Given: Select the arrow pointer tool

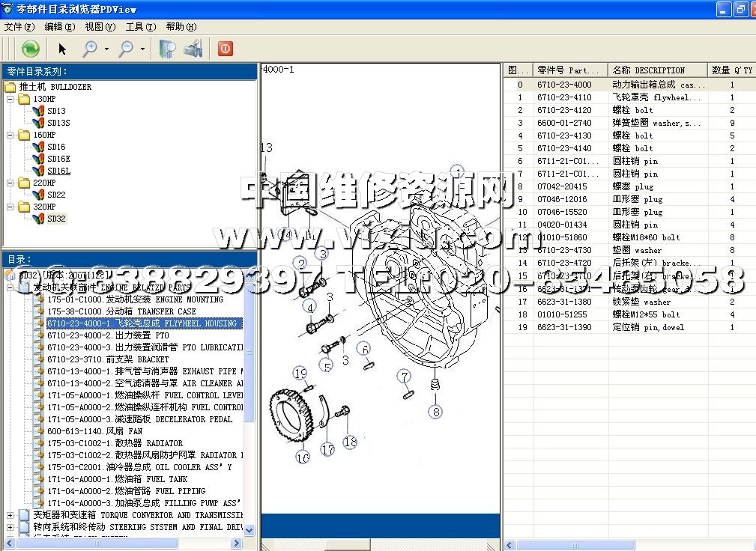Looking at the screenshot, I should 62,49.
